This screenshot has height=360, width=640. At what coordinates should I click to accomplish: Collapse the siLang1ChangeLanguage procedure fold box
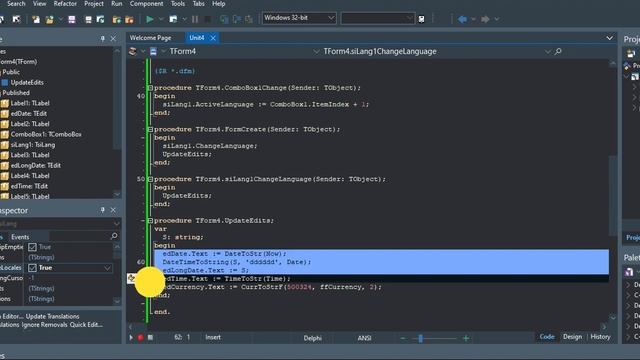[x=150, y=179]
